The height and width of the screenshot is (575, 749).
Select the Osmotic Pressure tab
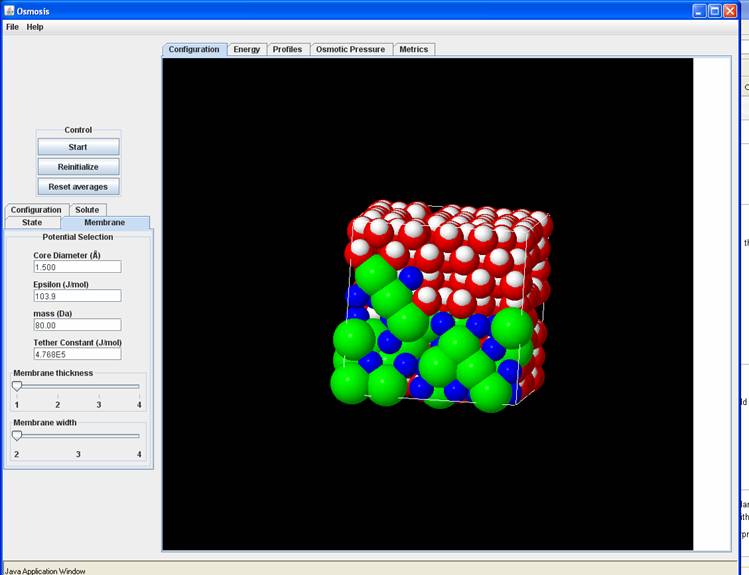[350, 49]
